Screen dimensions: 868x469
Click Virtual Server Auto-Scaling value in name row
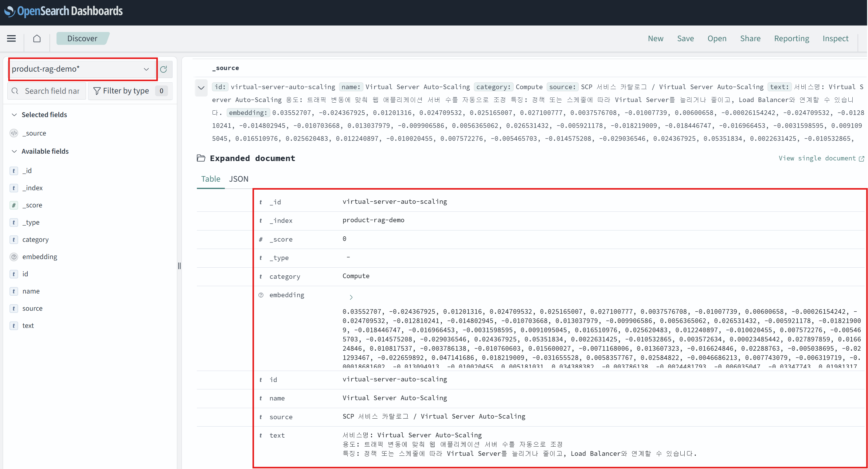tap(395, 398)
